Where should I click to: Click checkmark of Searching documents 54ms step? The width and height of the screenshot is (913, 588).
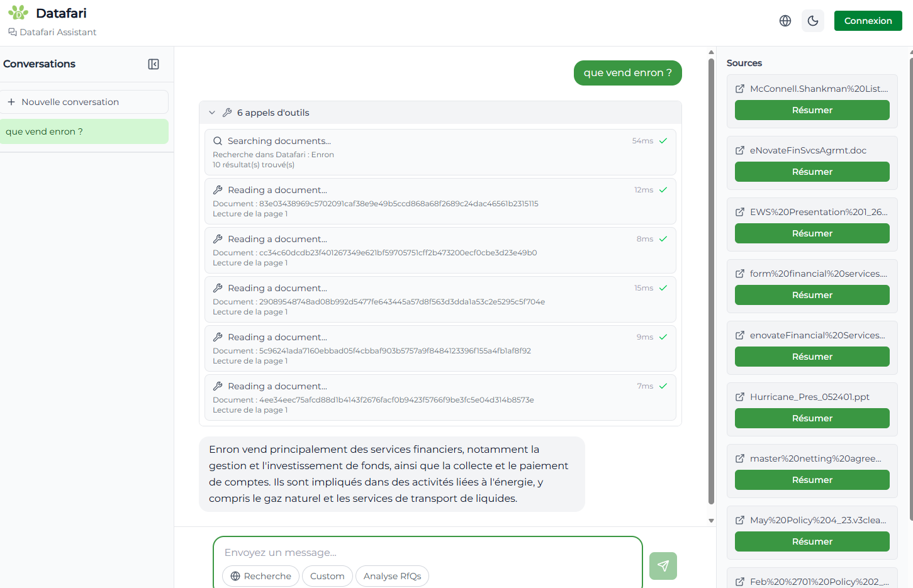click(663, 141)
